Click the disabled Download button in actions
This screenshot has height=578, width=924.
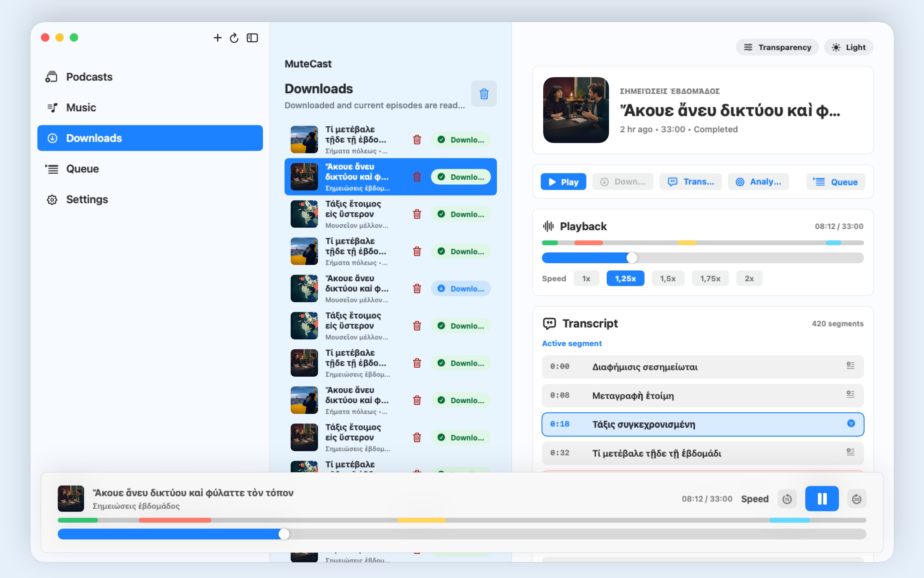[622, 181]
